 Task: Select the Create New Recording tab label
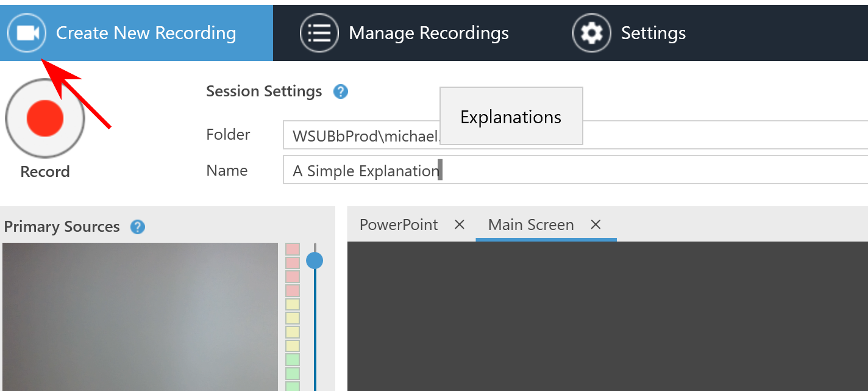coord(146,33)
